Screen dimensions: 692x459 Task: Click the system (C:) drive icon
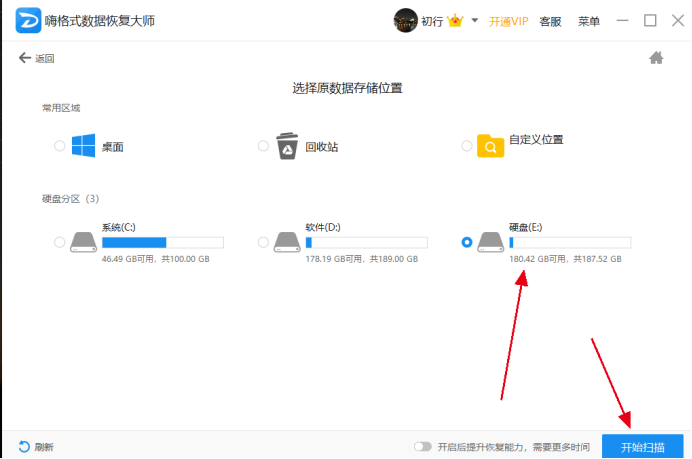(84, 242)
